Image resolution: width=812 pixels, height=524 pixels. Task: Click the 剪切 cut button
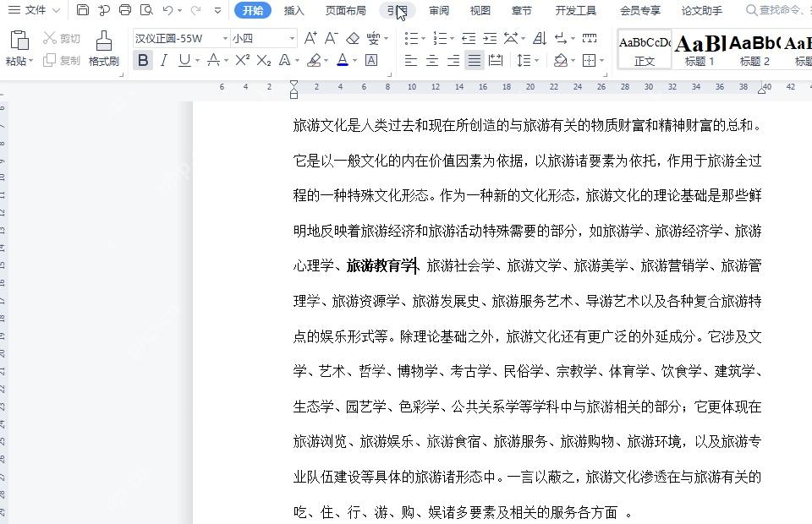pos(61,38)
